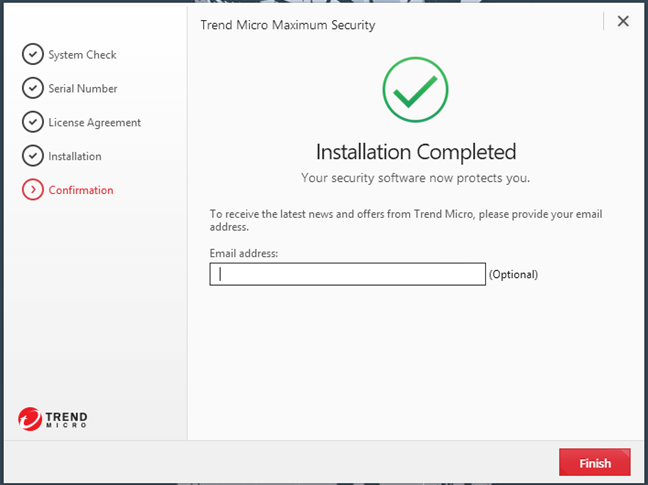Close the Trend Micro installer window
This screenshot has height=485, width=648.
tap(623, 21)
